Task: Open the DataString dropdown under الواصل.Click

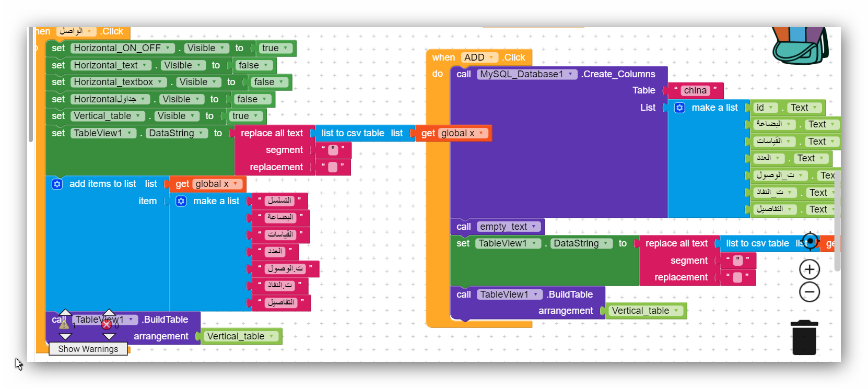Action: pyautogui.click(x=177, y=133)
